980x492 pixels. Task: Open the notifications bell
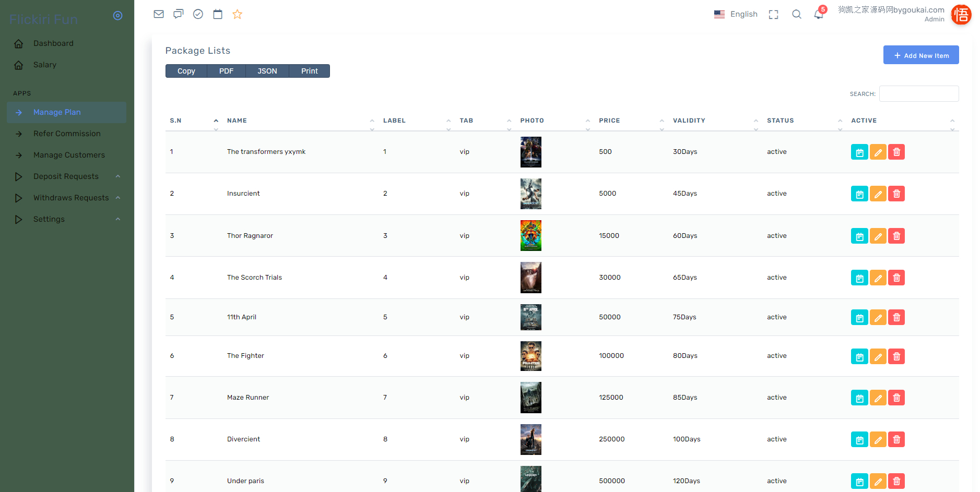[818, 14]
